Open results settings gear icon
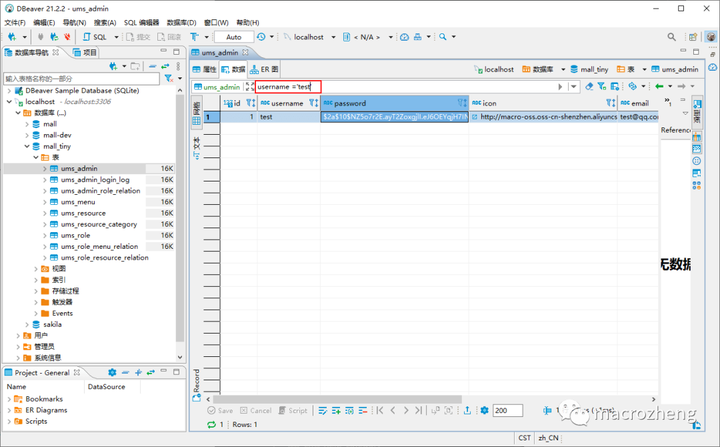 (484, 410)
